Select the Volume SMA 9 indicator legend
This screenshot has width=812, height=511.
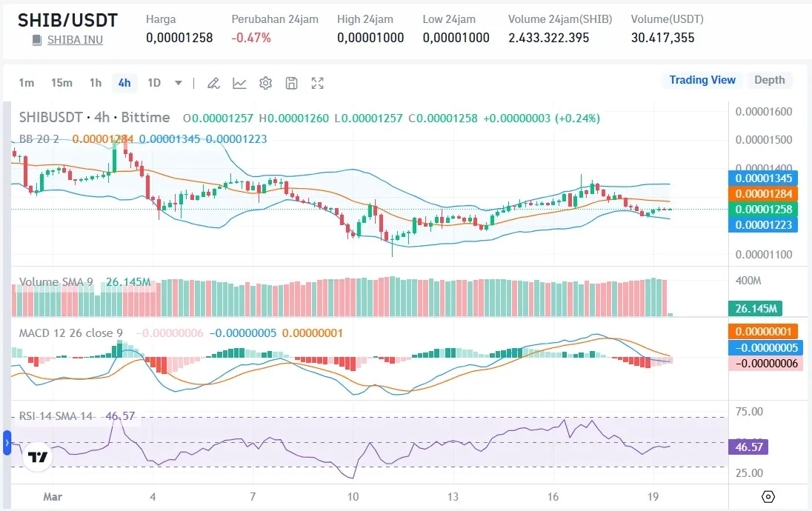[x=56, y=281]
